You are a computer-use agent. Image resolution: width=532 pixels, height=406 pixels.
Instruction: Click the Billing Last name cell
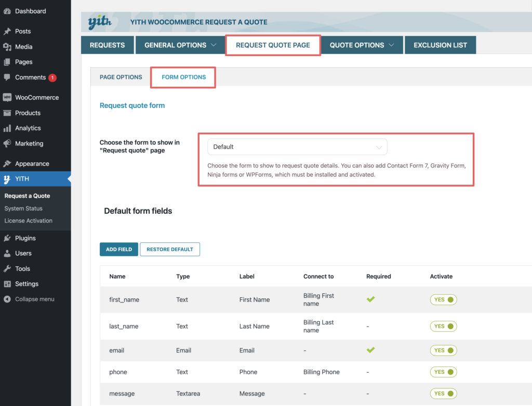318,326
